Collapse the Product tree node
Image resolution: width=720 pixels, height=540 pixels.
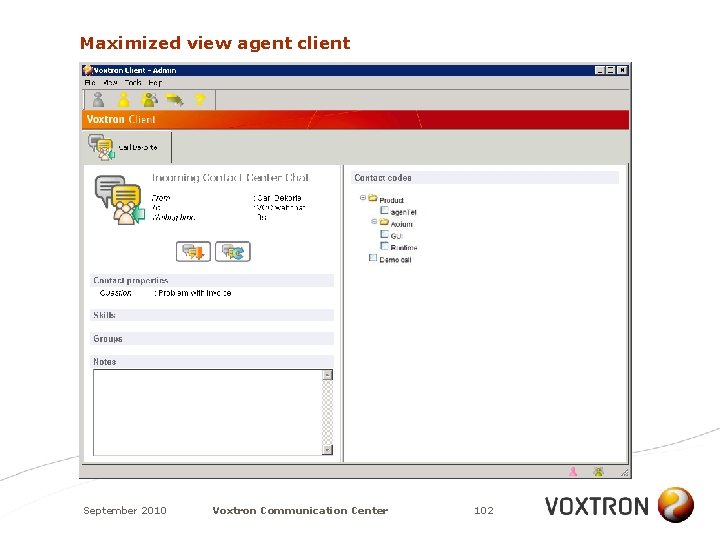[363, 198]
